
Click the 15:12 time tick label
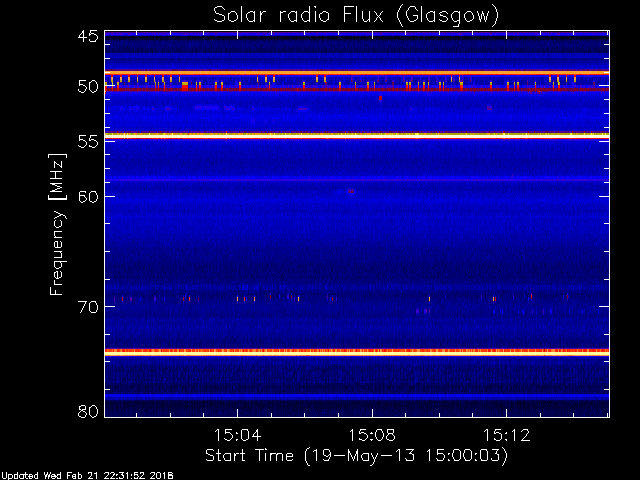click(x=506, y=437)
